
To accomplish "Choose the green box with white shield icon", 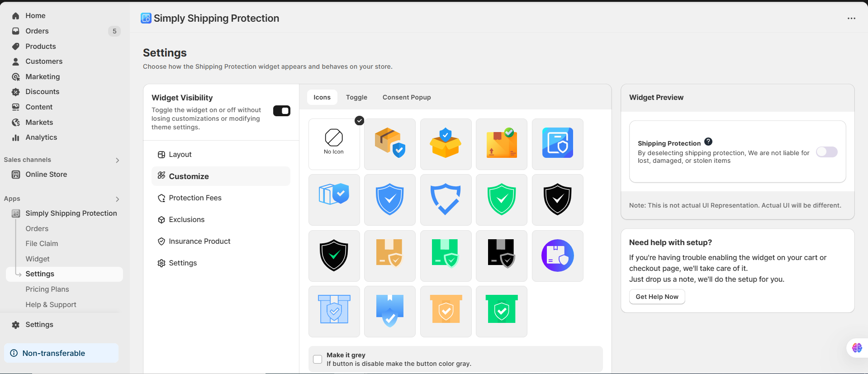I will (x=502, y=312).
